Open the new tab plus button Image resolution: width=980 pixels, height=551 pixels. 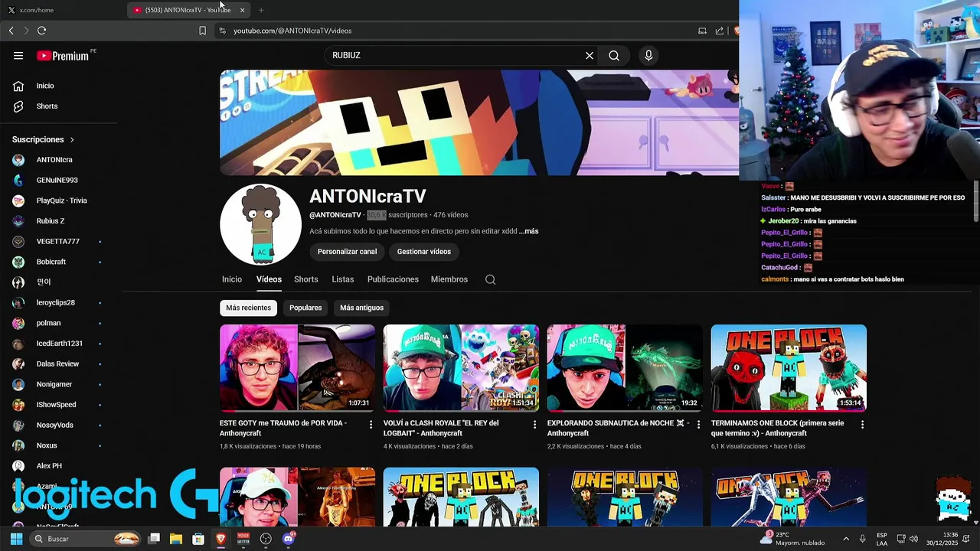coord(261,10)
